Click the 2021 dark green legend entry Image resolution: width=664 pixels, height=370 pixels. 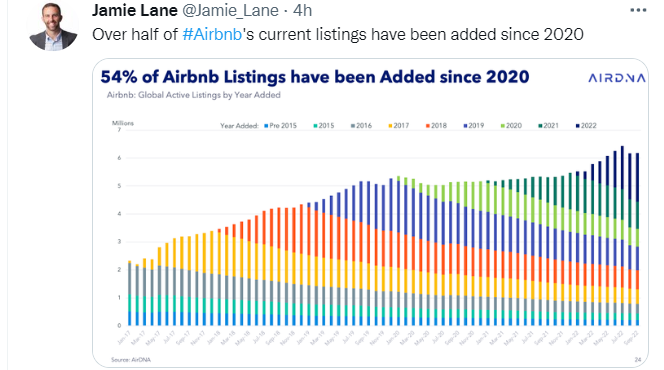[x=548, y=126]
